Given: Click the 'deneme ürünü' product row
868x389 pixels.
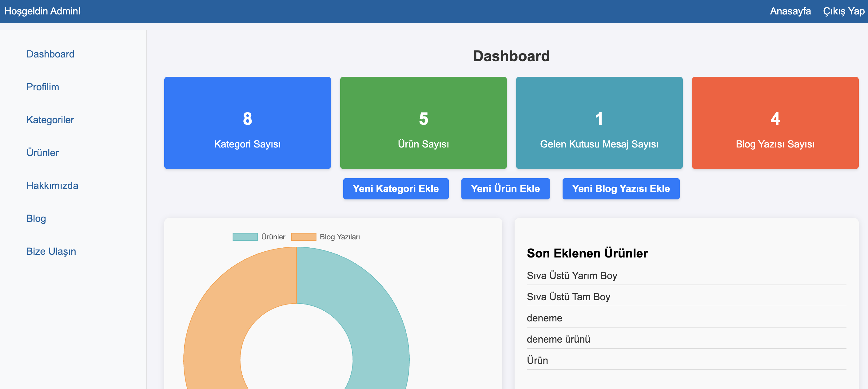Looking at the screenshot, I should 687,339.
